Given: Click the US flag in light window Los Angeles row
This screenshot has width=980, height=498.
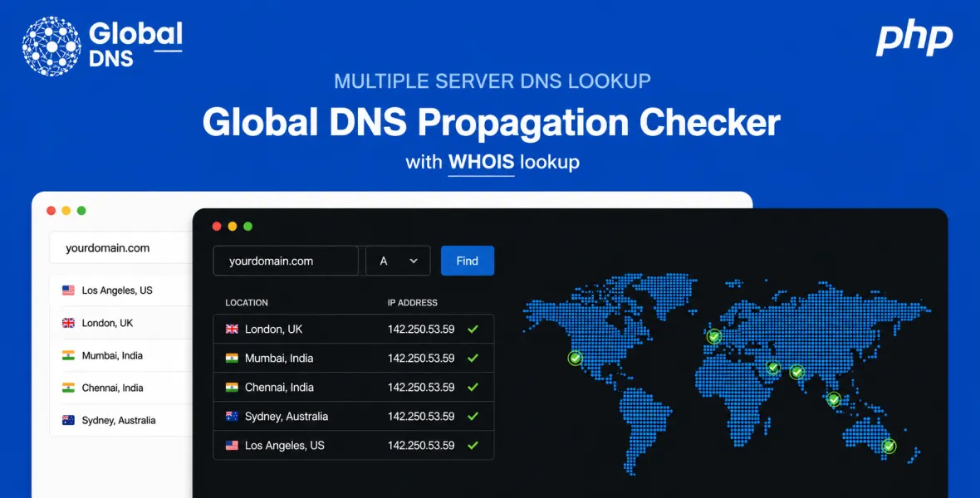Looking at the screenshot, I should pos(69,290).
